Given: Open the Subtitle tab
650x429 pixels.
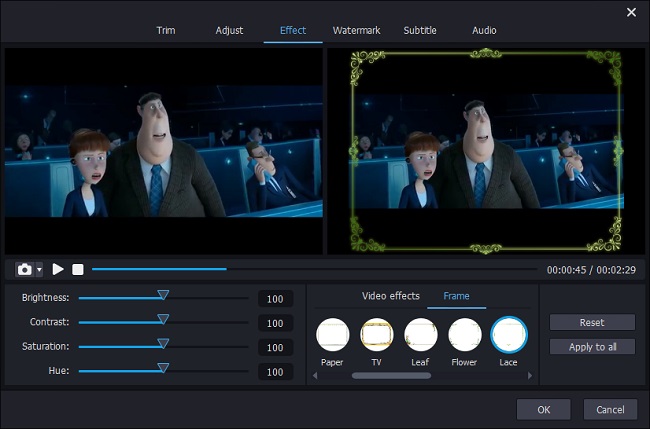Looking at the screenshot, I should 420,30.
